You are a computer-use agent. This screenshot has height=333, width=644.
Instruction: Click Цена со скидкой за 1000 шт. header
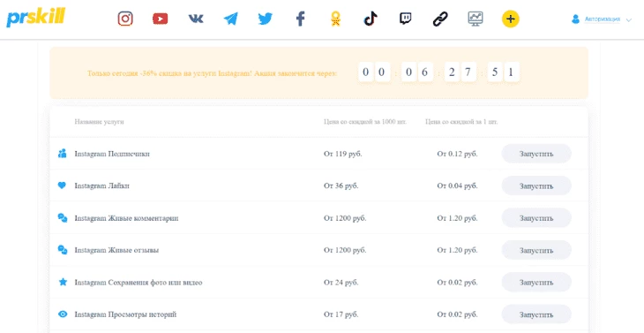365,122
